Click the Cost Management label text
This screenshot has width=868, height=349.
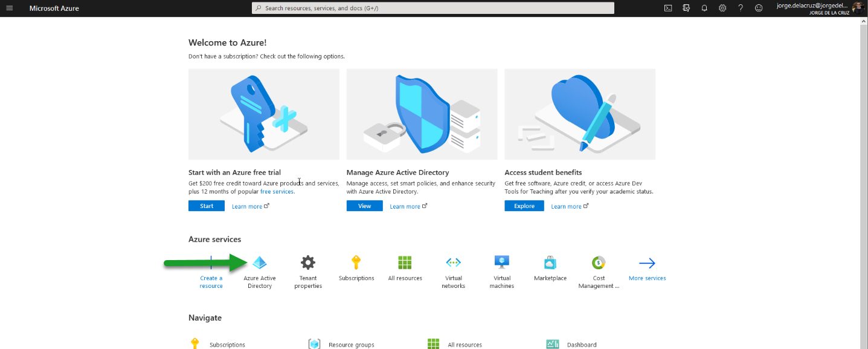[599, 282]
